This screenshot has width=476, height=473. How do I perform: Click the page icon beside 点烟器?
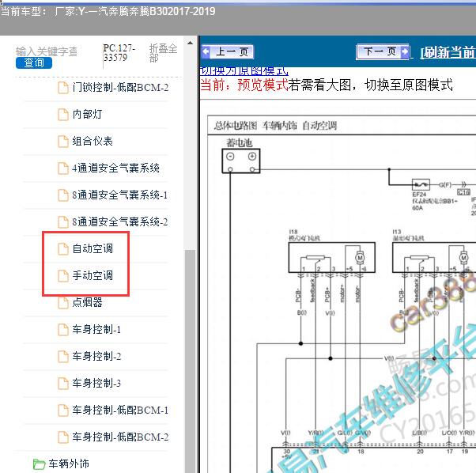[x=63, y=302]
